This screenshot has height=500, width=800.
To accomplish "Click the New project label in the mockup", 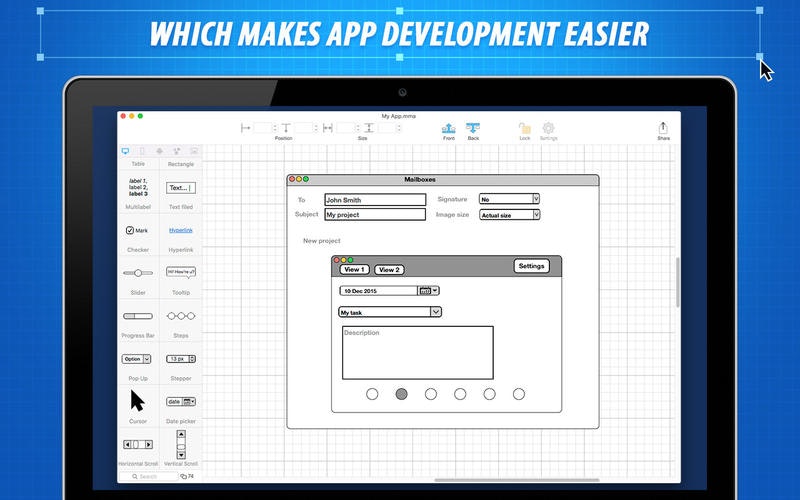I will coord(321,241).
